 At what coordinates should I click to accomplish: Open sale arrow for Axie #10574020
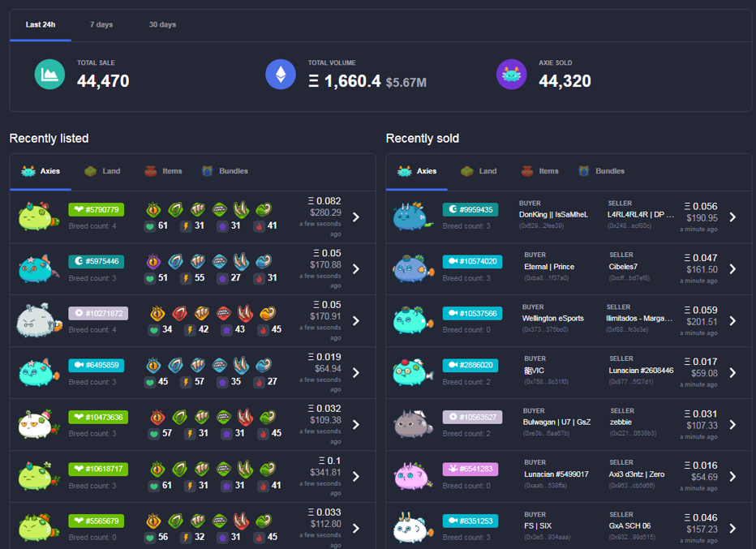click(732, 269)
